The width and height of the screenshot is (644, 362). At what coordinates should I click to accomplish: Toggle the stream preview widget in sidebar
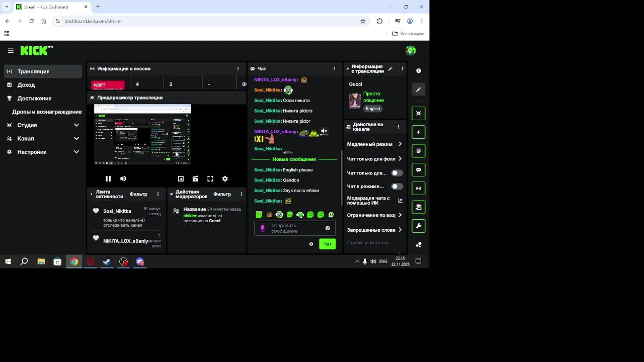click(419, 113)
